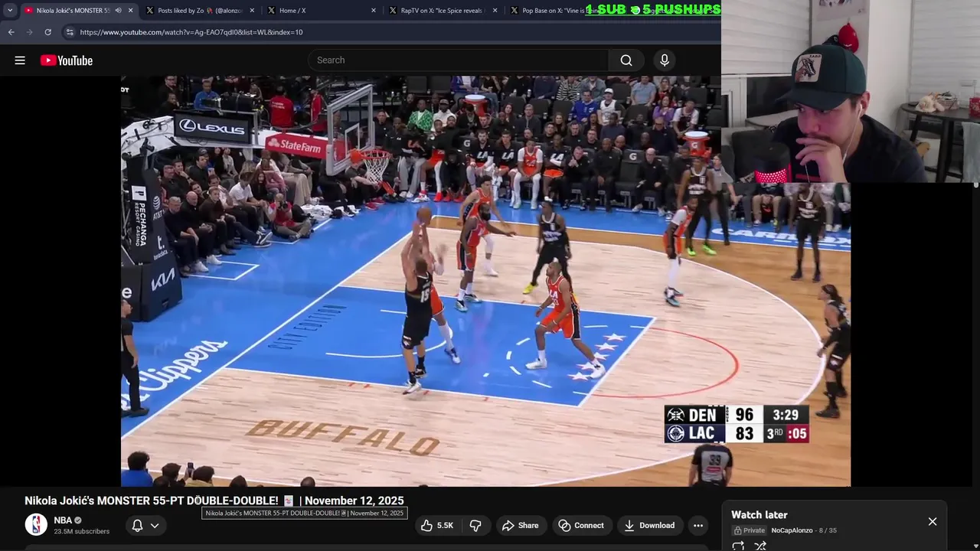Start voice search with microphone icon
The image size is (980, 551).
[x=665, y=60]
